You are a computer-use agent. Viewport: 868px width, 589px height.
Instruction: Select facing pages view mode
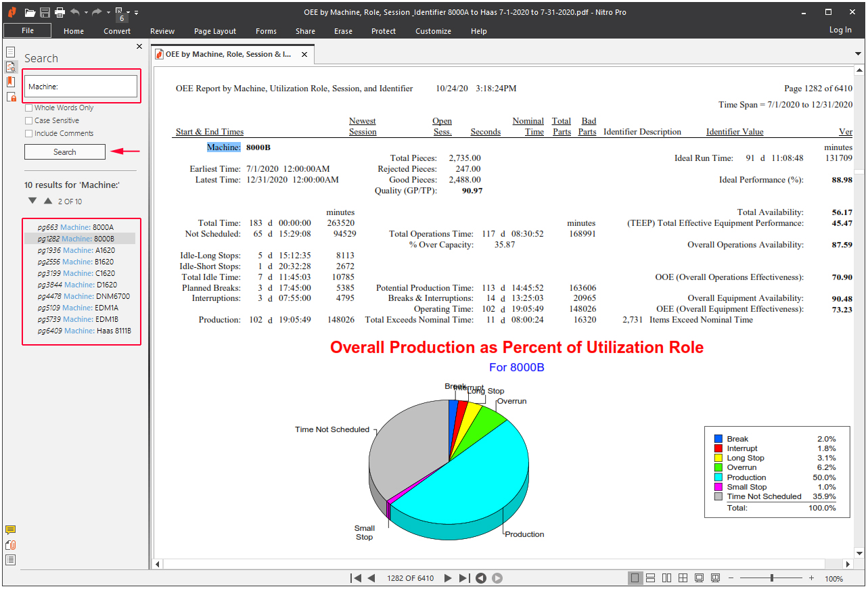666,578
